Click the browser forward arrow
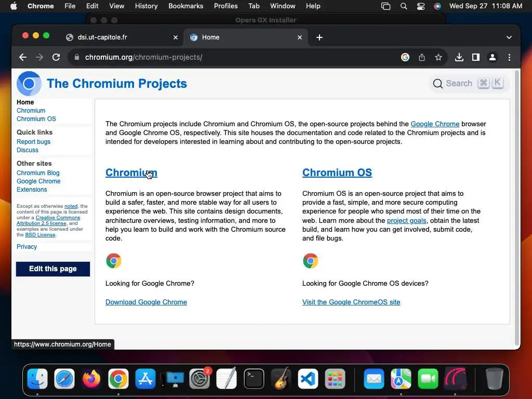532x399 pixels. [39, 57]
